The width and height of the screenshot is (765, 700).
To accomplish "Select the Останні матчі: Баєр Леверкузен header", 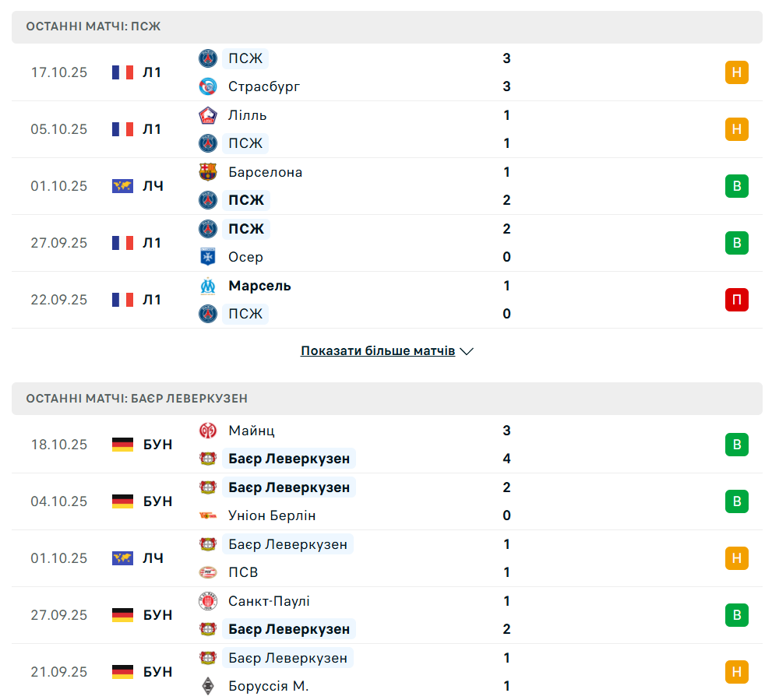I will [x=137, y=399].
